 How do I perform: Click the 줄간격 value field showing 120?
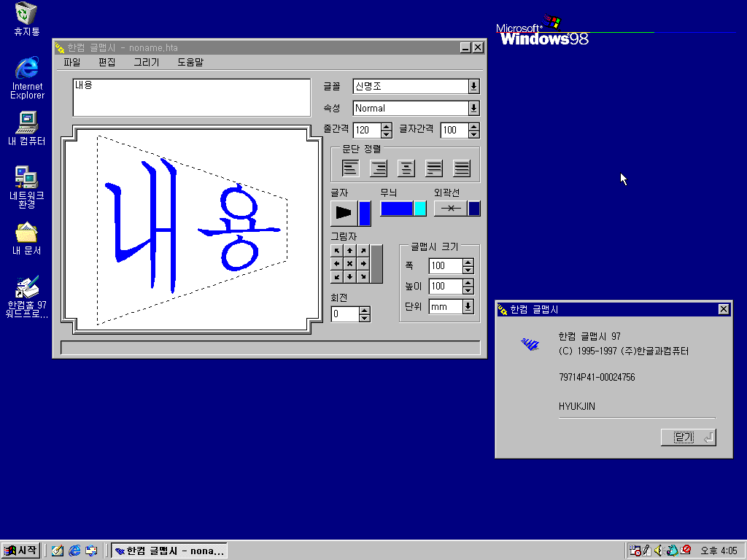click(x=368, y=130)
